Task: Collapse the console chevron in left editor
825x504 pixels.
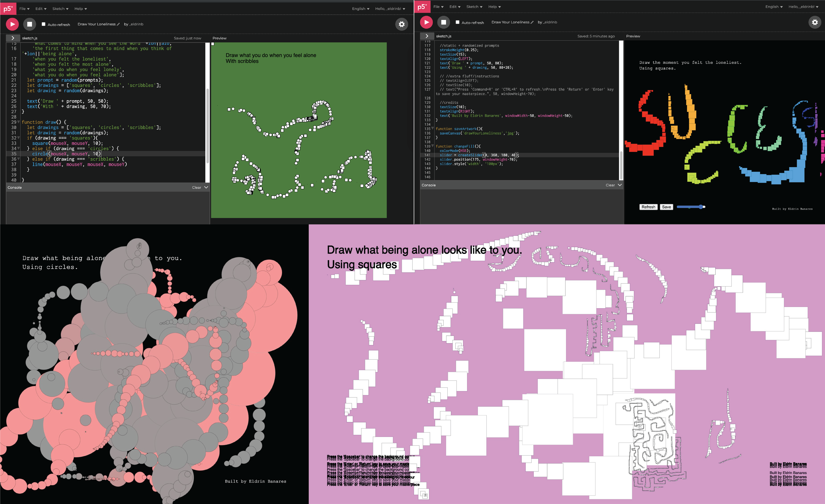Action: (x=206, y=187)
